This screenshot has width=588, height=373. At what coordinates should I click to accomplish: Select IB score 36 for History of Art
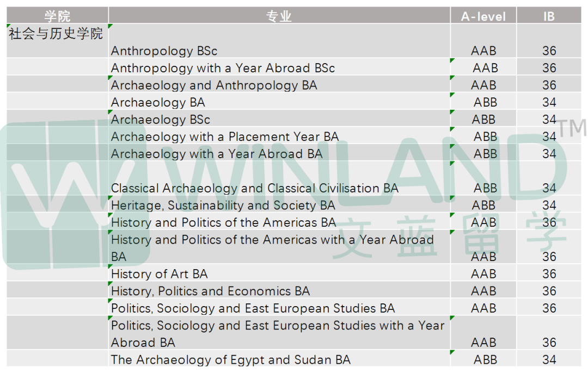click(x=549, y=273)
